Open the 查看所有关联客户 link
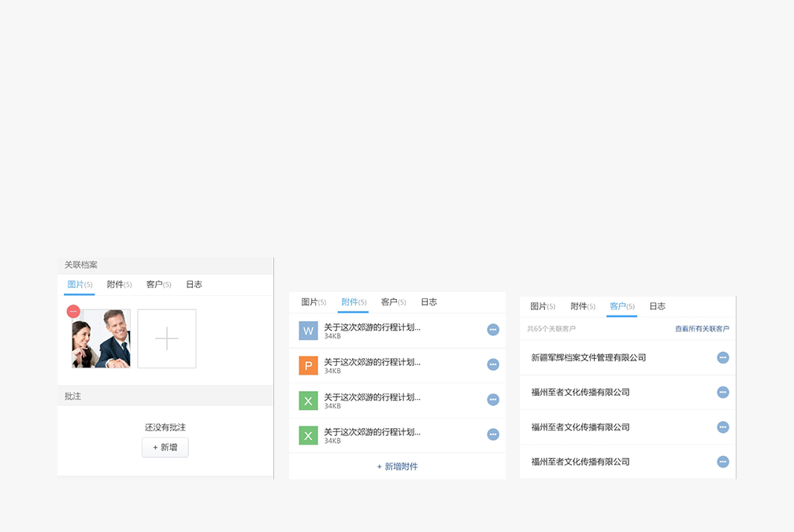The width and height of the screenshot is (794, 532). pos(702,329)
